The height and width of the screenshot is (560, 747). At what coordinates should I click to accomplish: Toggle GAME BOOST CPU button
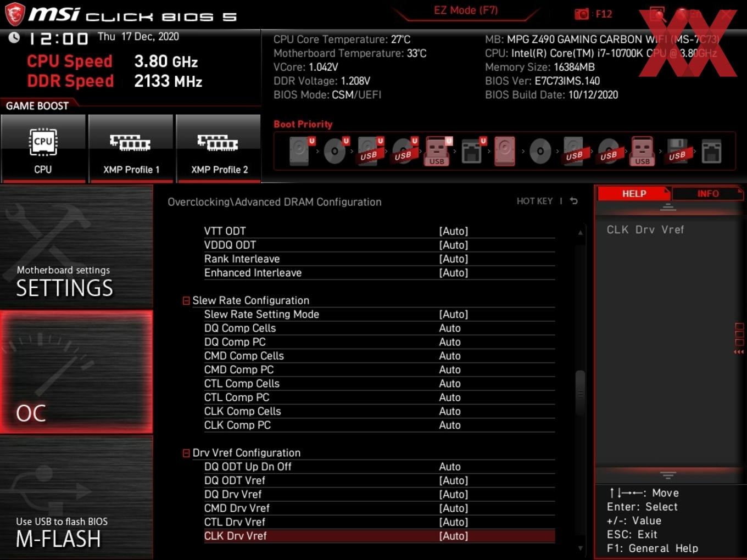point(43,148)
